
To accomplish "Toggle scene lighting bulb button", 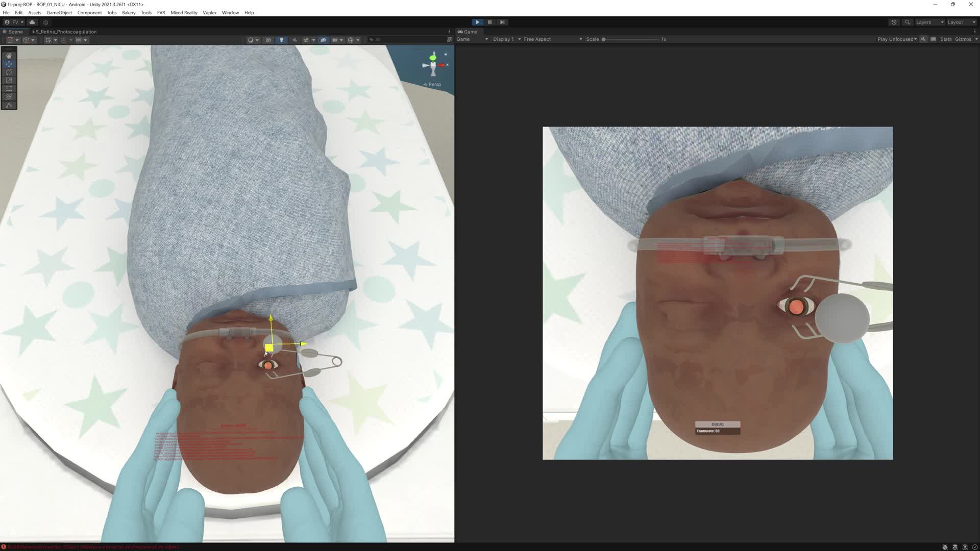I will pos(281,40).
